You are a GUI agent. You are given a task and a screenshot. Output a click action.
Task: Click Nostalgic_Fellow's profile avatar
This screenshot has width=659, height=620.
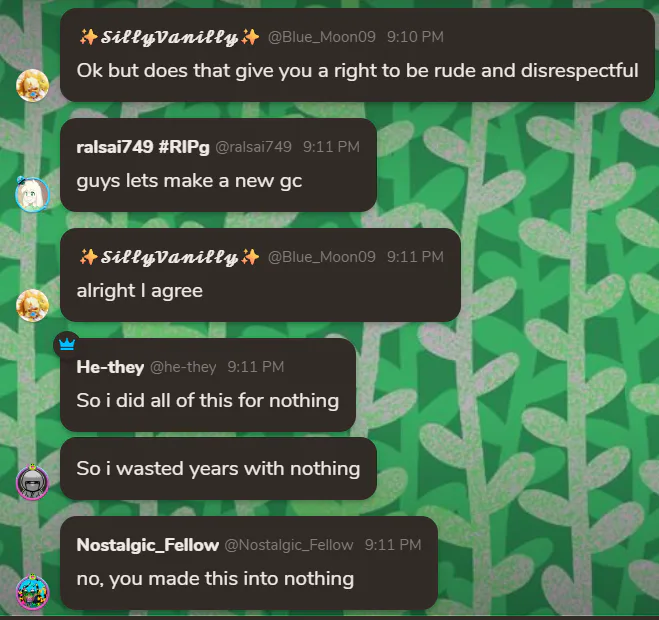coord(32,592)
